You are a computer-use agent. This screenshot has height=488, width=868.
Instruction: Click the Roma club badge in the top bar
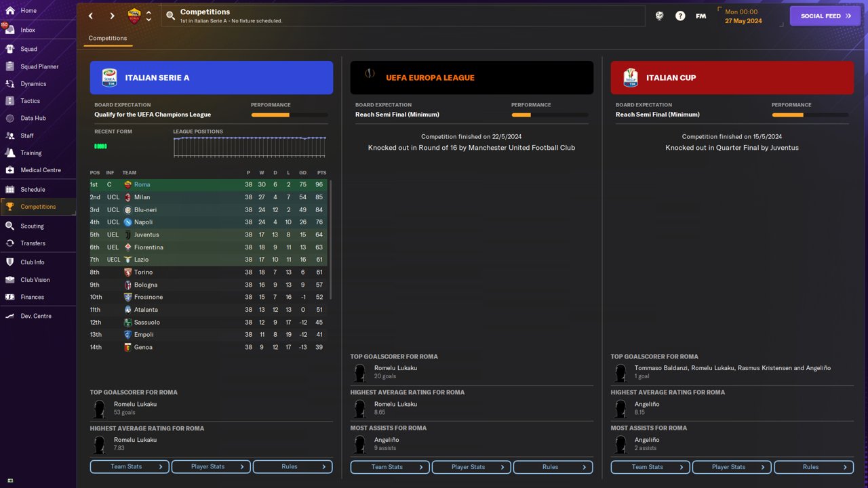(134, 16)
